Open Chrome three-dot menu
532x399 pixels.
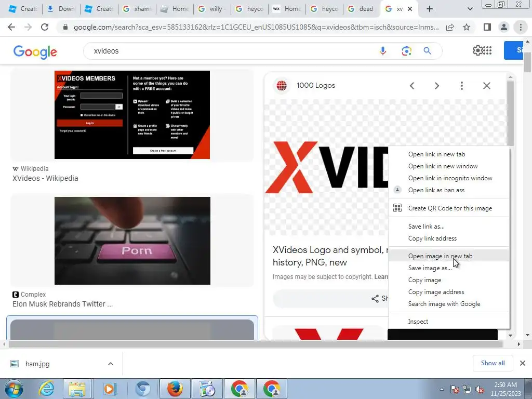(521, 27)
